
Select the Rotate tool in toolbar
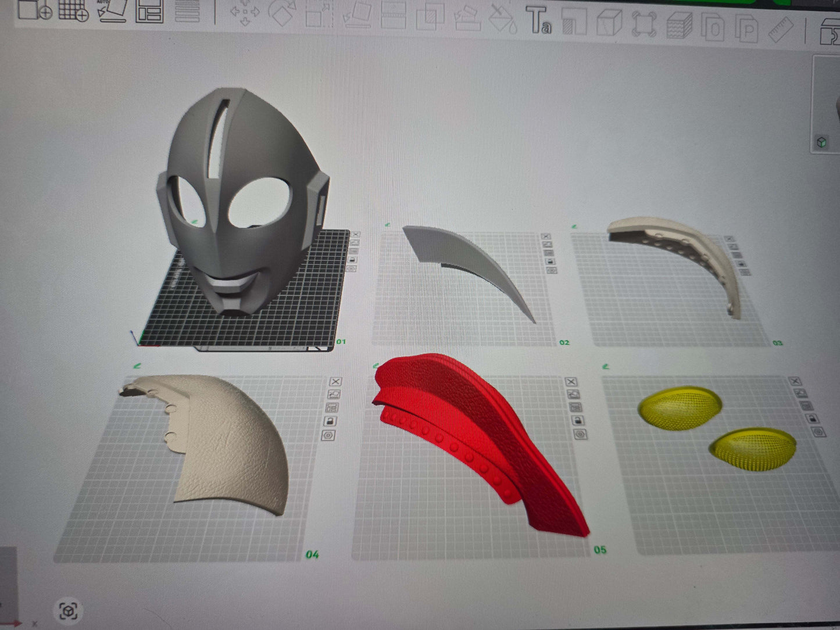tap(281, 13)
